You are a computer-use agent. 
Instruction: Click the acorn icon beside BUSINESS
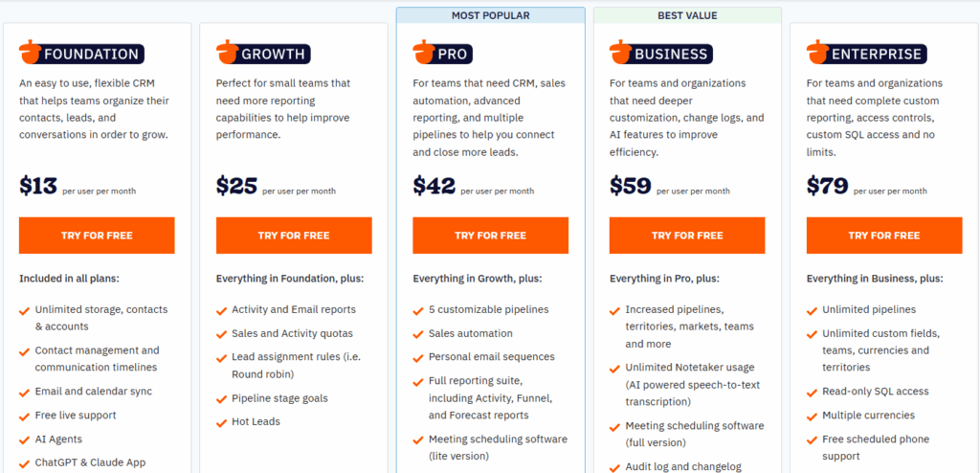(620, 52)
